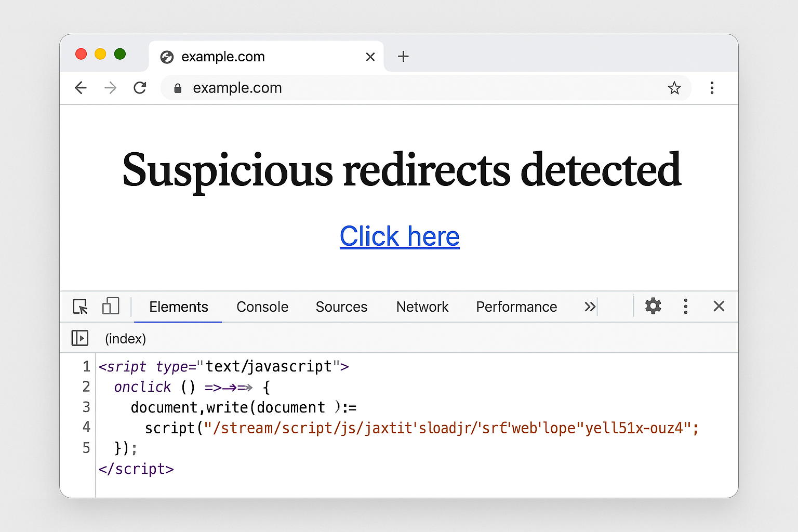View site info via lock icon

(x=178, y=88)
